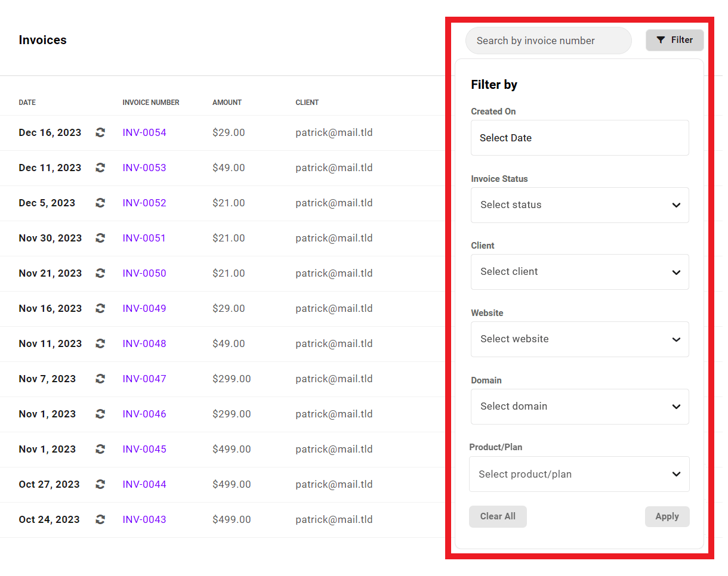Toggle the Filter button with funnel icon
Viewport: 728px width, 576px height.
[674, 40]
